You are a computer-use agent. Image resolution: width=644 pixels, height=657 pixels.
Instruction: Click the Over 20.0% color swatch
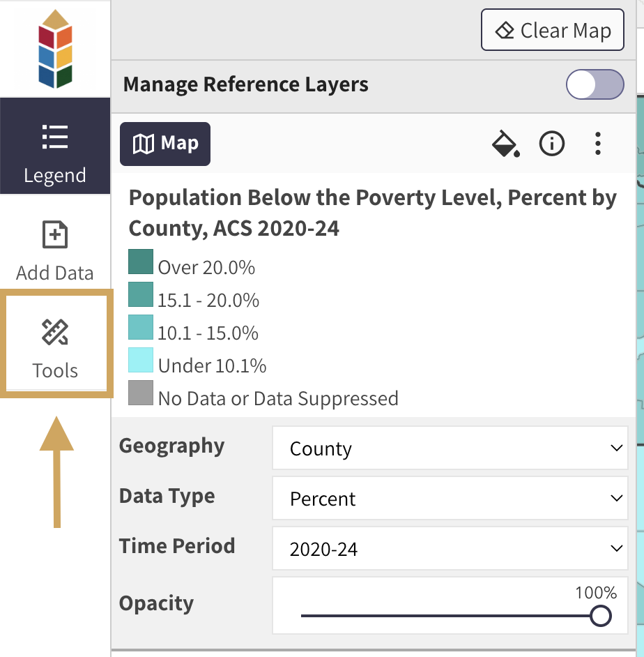141,262
